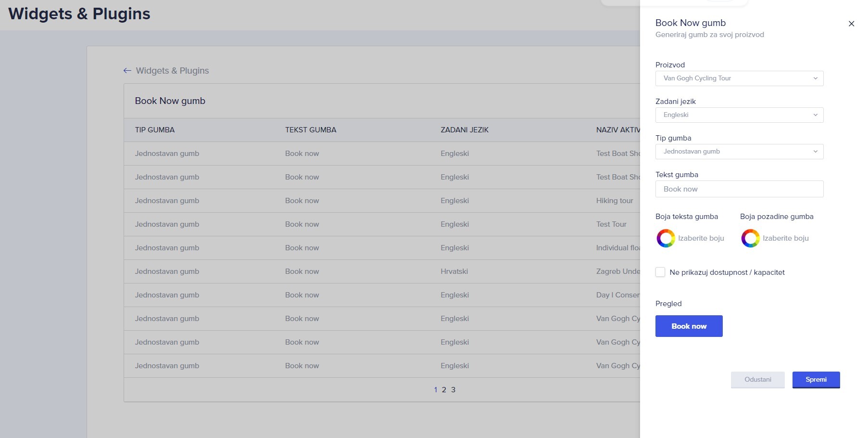Click the Day I Conser… activity name cell
Screen dimensions: 868x438
(618, 295)
